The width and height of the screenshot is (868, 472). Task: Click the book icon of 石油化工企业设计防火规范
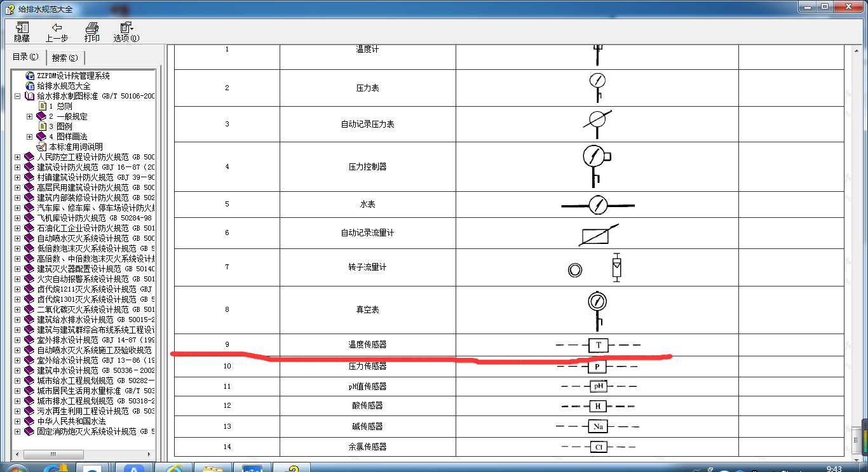pyautogui.click(x=29, y=228)
